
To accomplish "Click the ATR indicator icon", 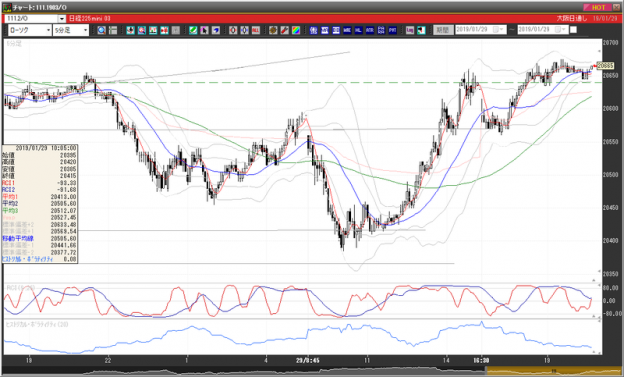I will [x=370, y=30].
